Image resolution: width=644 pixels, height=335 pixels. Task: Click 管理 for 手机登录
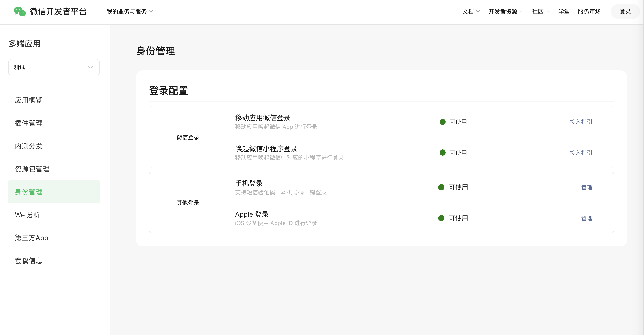(586, 187)
